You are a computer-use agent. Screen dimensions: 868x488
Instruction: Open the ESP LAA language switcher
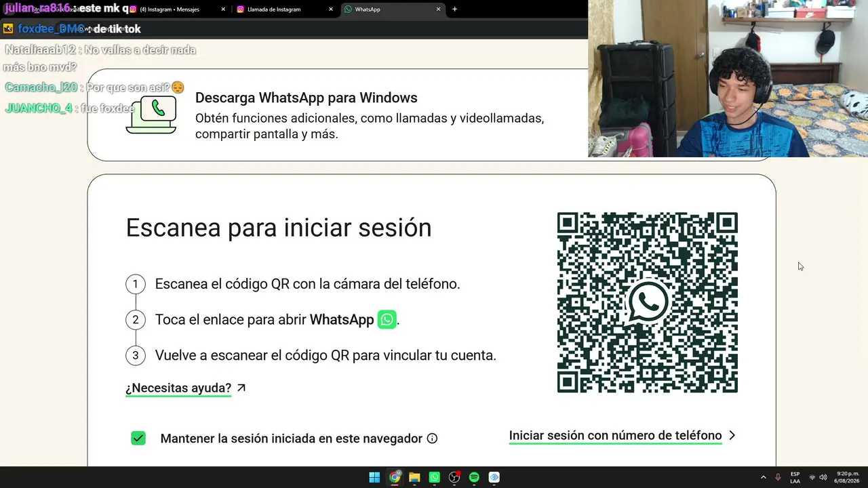click(795, 477)
